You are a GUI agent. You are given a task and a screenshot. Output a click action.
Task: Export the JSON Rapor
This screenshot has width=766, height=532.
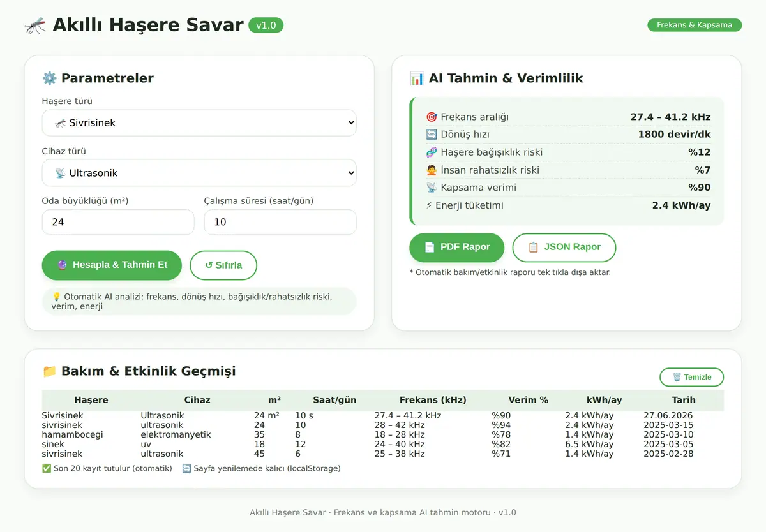point(564,248)
